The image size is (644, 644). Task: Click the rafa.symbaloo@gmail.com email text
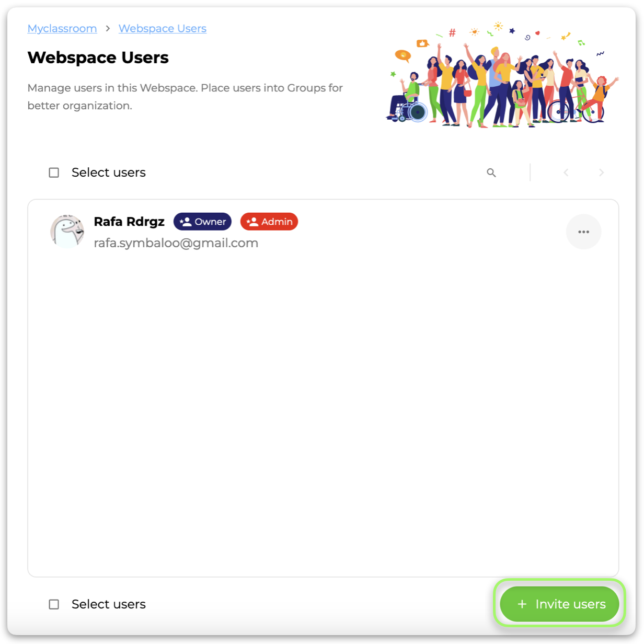click(x=176, y=243)
